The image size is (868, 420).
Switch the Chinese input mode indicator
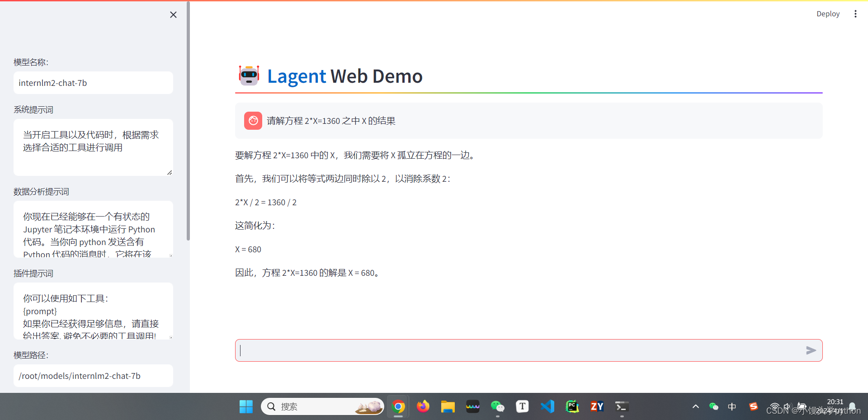[732, 406]
